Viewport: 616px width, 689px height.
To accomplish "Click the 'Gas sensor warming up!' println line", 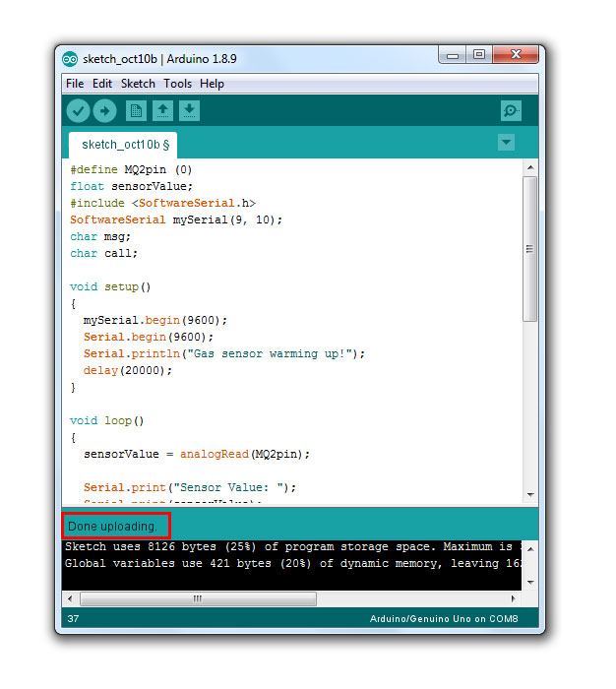I will [224, 353].
